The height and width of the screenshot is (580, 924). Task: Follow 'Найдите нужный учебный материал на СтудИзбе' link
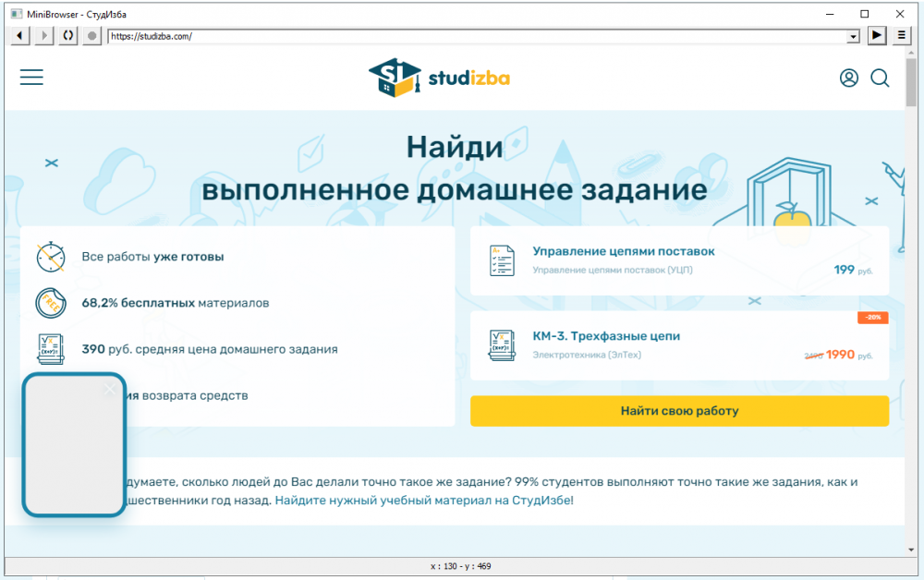422,501
